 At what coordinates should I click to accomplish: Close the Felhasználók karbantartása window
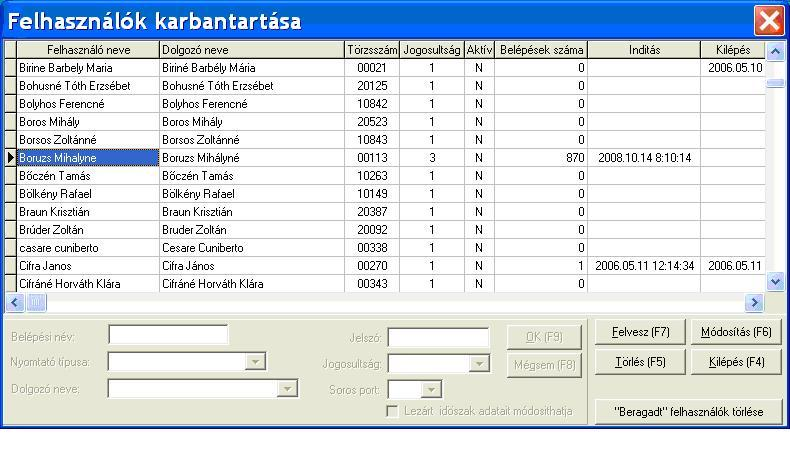(769, 21)
